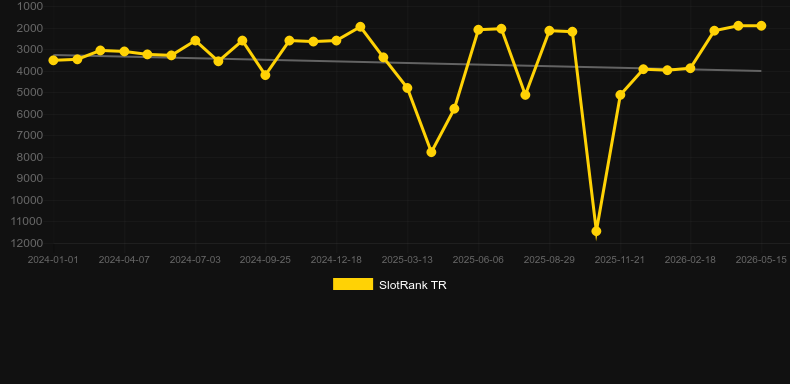Click y-axis value 8000
The image size is (790, 384).
(30, 157)
